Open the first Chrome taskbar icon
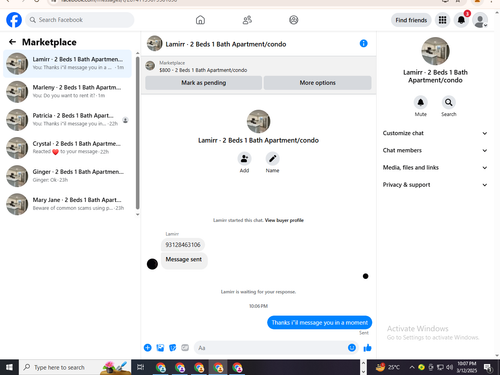500x375 pixels. click(161, 367)
